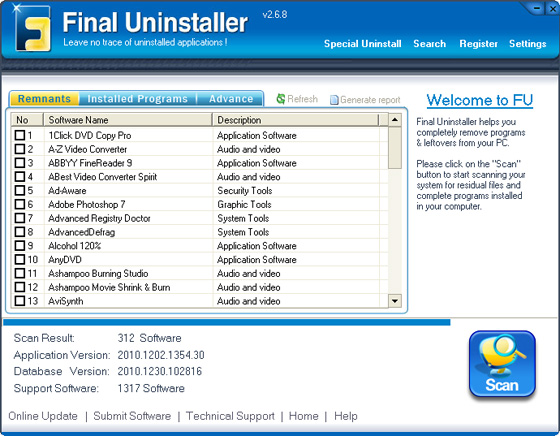Select ABest Video Converter Spirit checkbox
Viewport: 560px width, 436px height.
(20, 176)
